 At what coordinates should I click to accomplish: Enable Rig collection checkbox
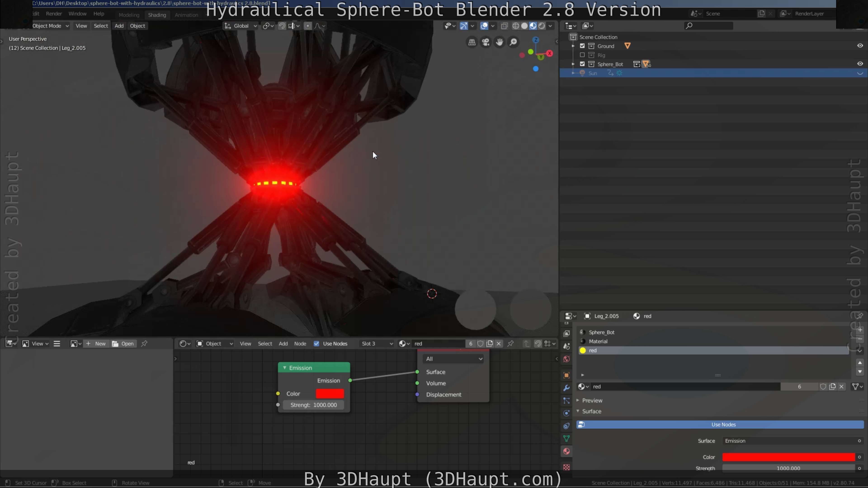coord(582,55)
